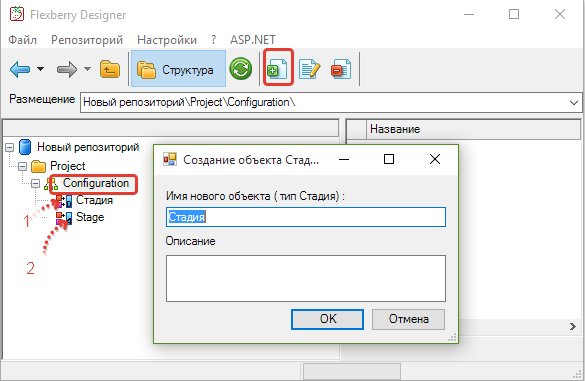The width and height of the screenshot is (585, 381).
Task: Click the Название column header
Action: (473, 129)
